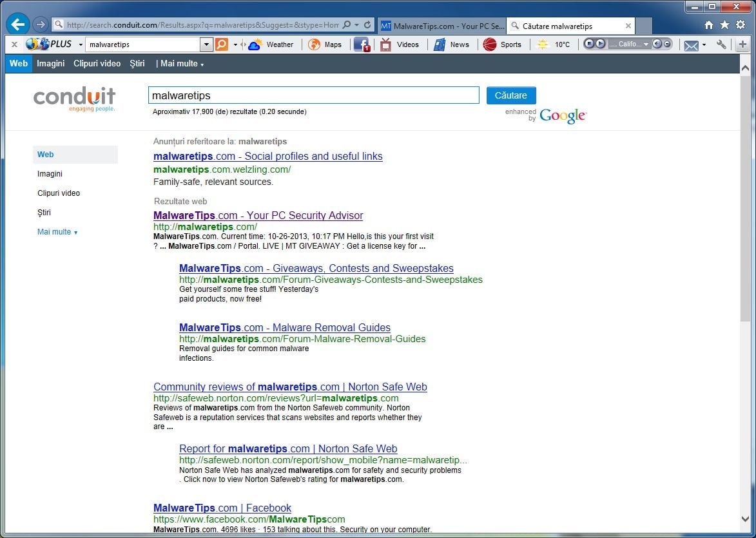Select Web in the left sidebar
756x538 pixels.
click(x=75, y=155)
